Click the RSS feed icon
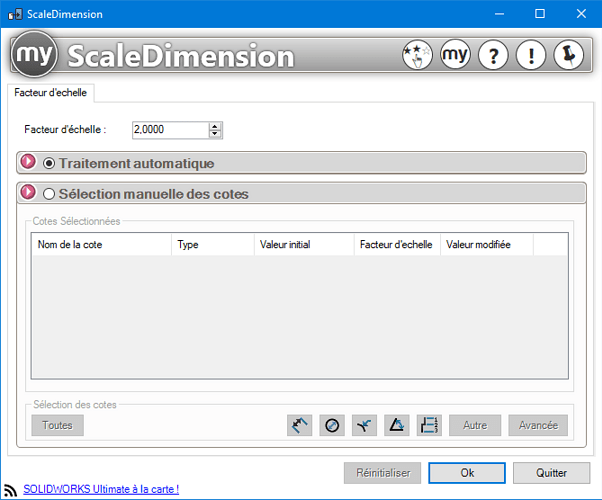Image resolution: width=602 pixels, height=500 pixels. (x=11, y=490)
